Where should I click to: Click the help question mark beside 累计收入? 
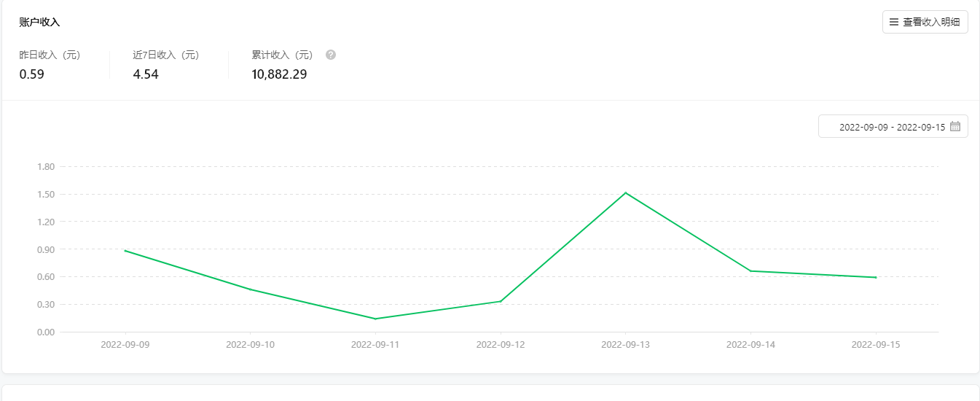(331, 55)
